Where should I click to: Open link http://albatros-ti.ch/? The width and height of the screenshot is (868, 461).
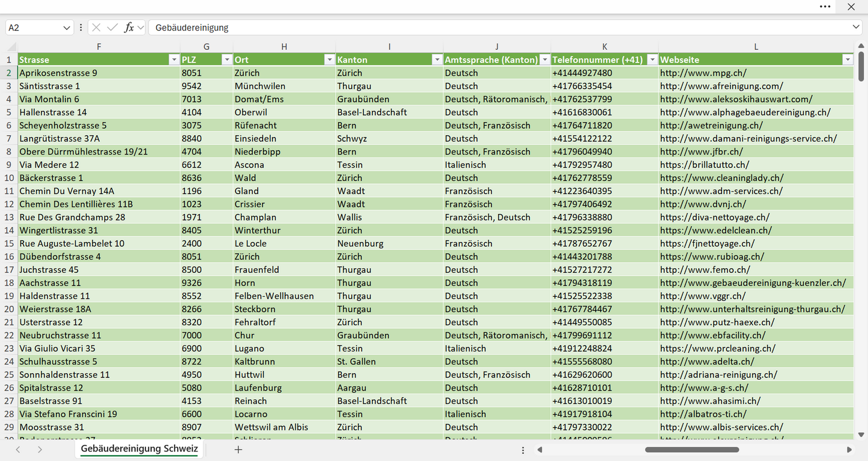point(703,414)
